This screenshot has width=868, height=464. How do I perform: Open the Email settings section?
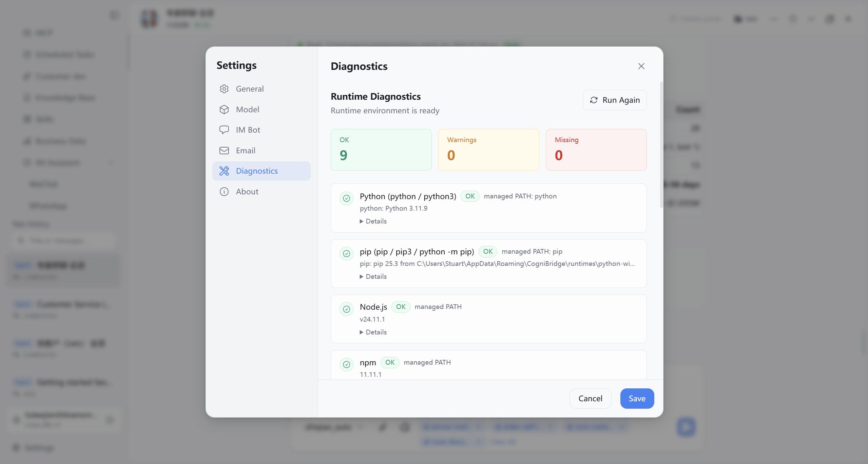click(x=261, y=151)
